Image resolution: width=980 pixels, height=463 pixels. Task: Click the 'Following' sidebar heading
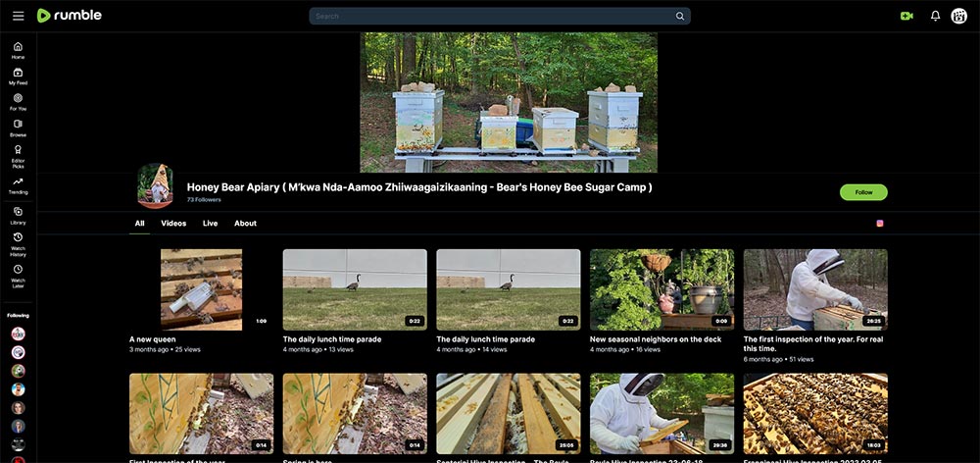18,315
